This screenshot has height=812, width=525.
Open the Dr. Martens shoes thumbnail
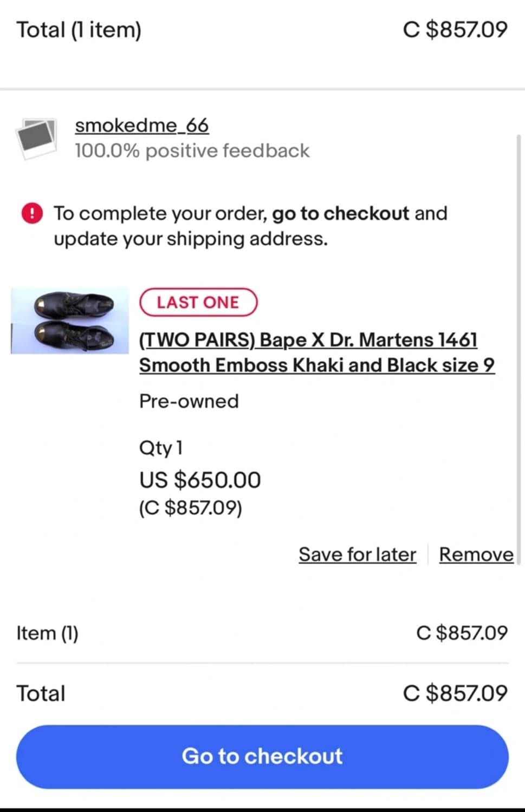[70, 320]
